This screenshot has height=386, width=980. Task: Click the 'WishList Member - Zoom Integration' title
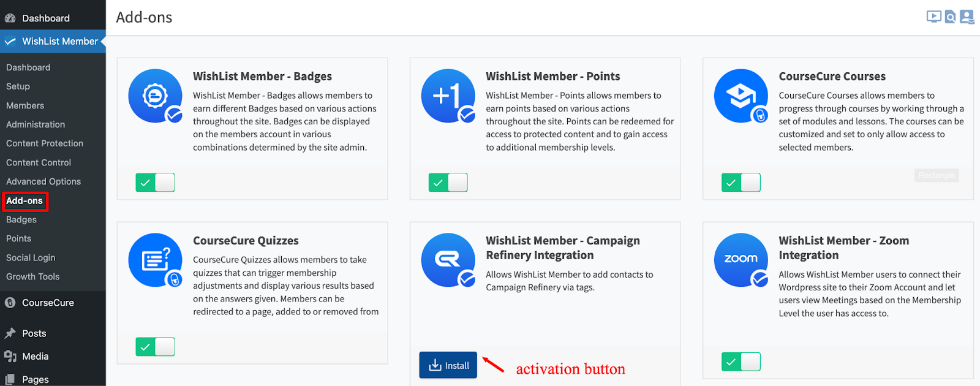(x=843, y=248)
